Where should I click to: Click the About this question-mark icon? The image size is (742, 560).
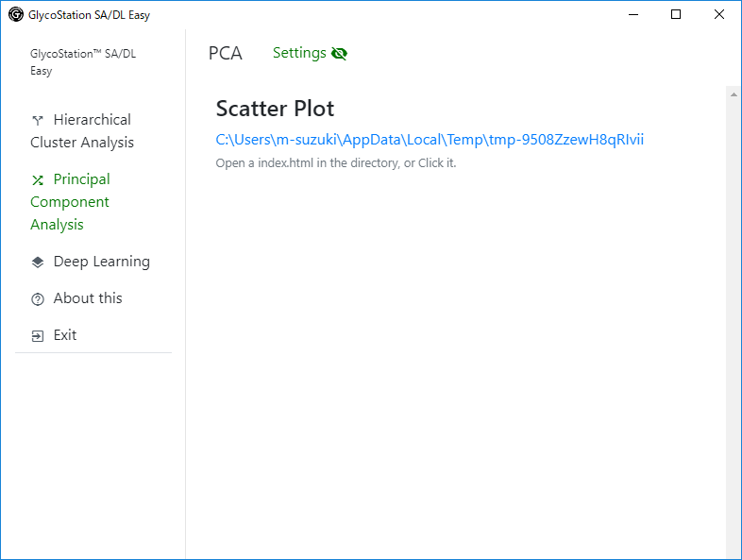coord(38,299)
